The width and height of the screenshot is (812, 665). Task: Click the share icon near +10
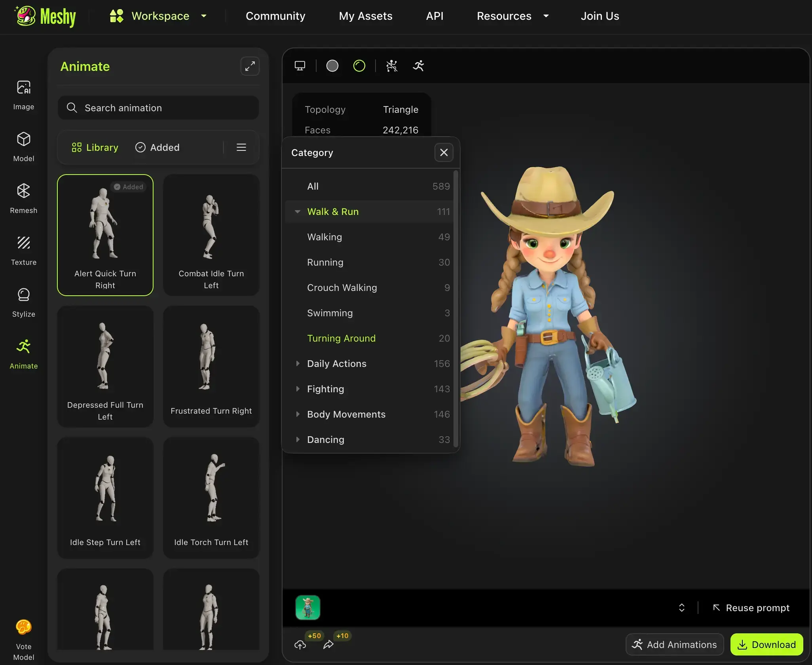pyautogui.click(x=328, y=644)
